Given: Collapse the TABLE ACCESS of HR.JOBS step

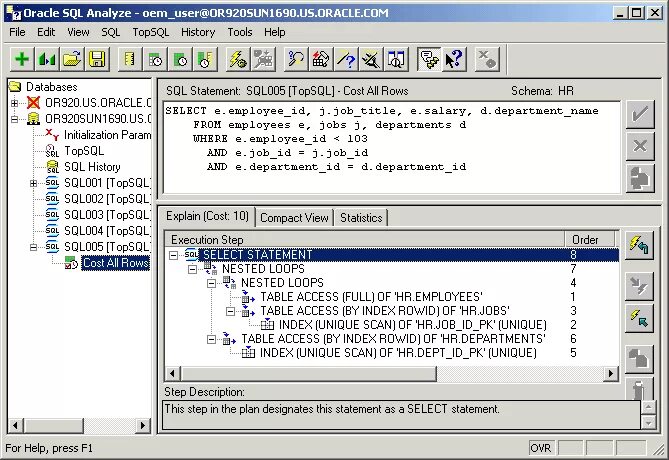Looking at the screenshot, I should (230, 312).
